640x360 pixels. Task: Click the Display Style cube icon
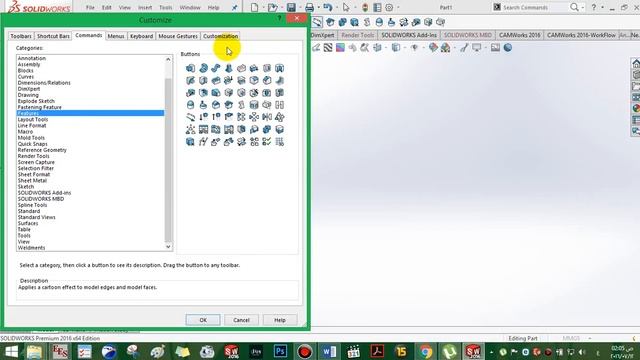pyautogui.click(x=396, y=48)
